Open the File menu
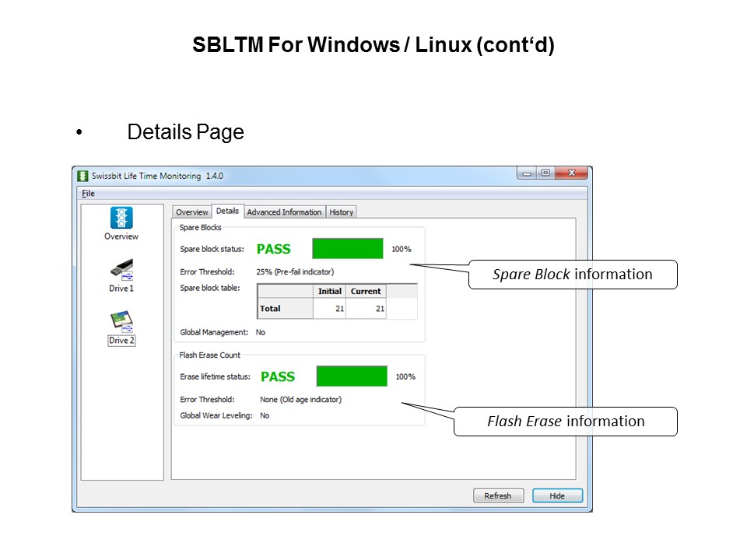 point(88,194)
